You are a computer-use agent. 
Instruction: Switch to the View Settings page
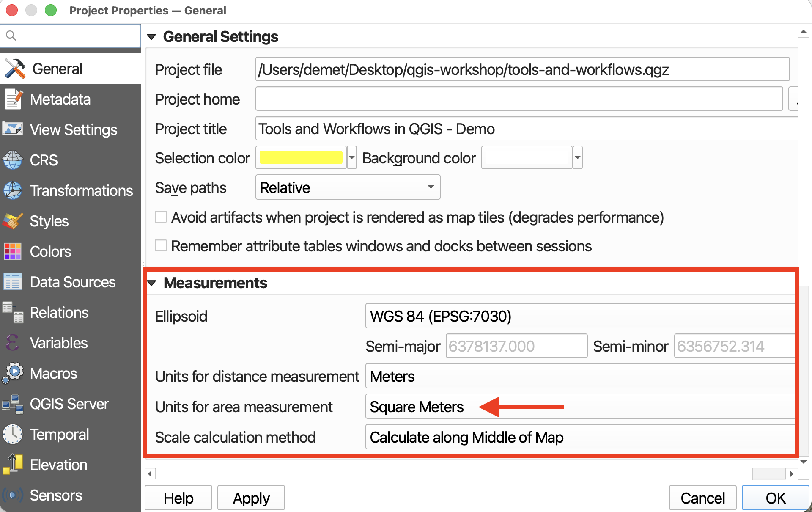71,129
